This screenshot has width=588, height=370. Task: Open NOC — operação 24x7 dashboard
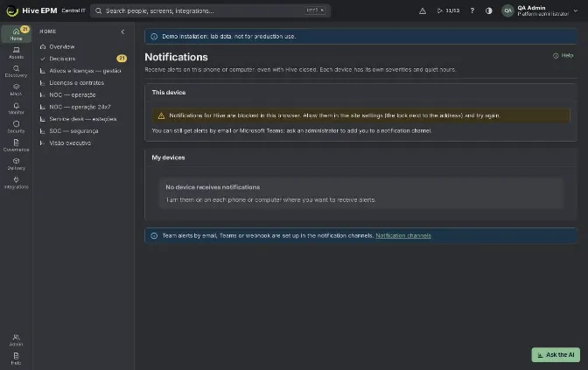tap(83, 107)
